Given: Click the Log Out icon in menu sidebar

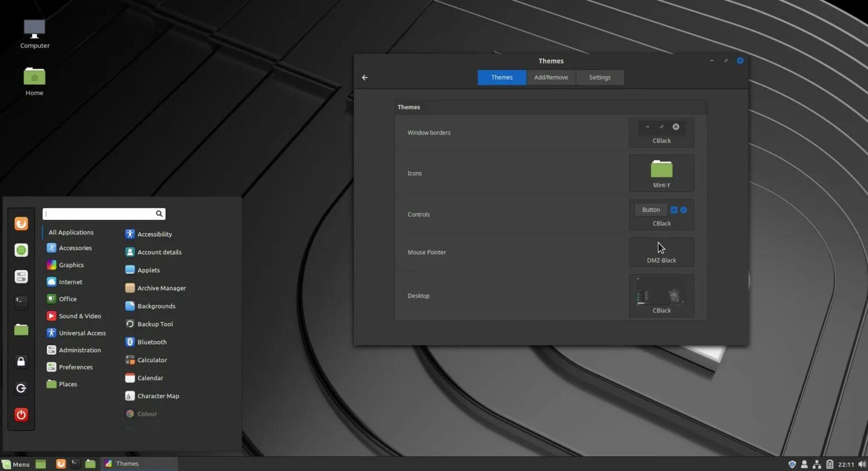Looking at the screenshot, I should pyautogui.click(x=21, y=388).
